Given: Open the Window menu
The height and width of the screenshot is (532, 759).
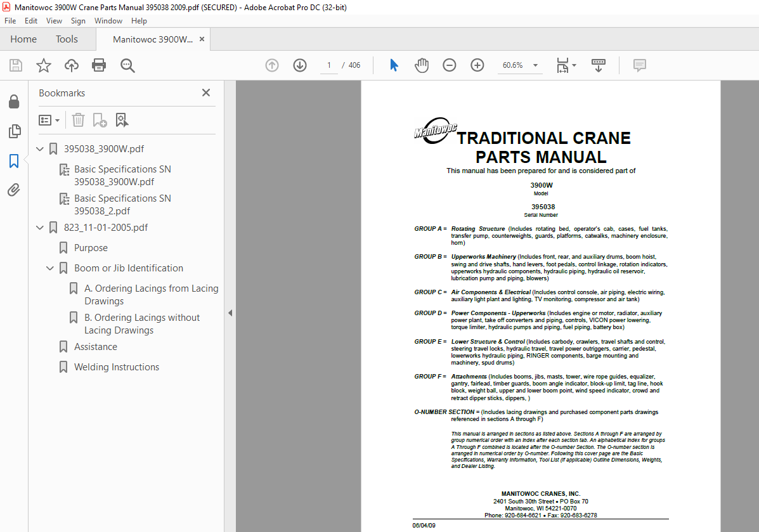Looking at the screenshot, I should (108, 21).
